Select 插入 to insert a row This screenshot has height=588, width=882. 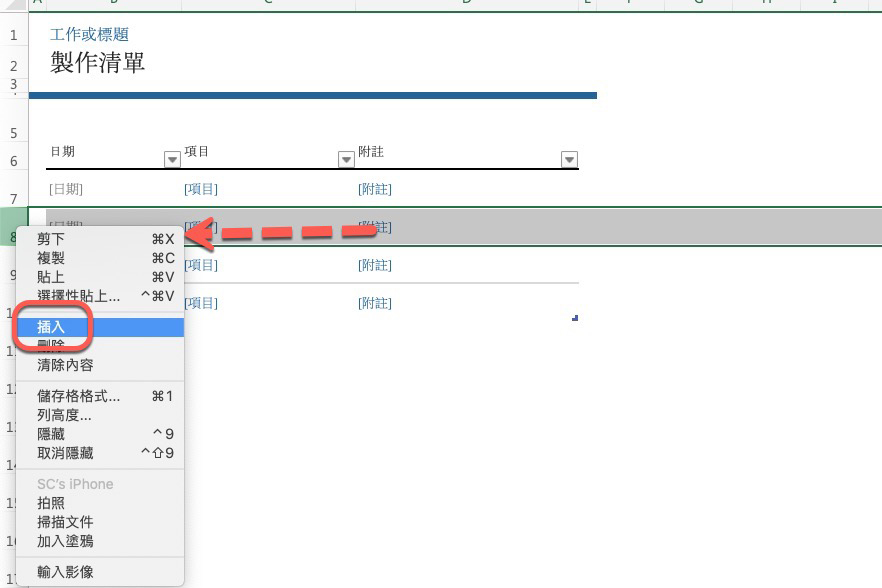point(51,327)
